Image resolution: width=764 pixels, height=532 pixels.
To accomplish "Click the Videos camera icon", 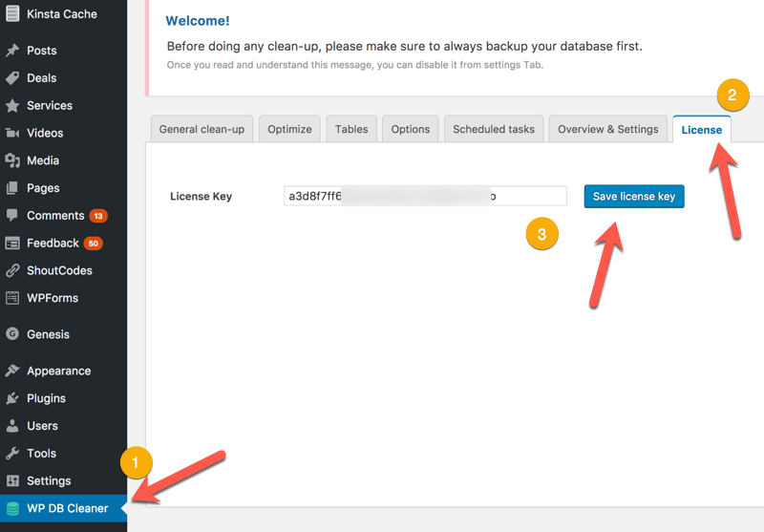I will [x=12, y=133].
